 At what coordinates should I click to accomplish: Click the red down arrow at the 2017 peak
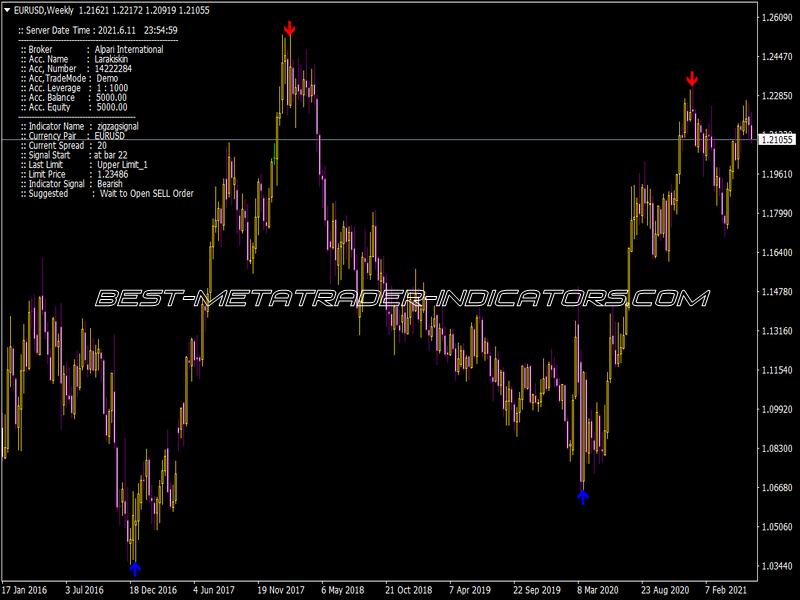tap(289, 29)
